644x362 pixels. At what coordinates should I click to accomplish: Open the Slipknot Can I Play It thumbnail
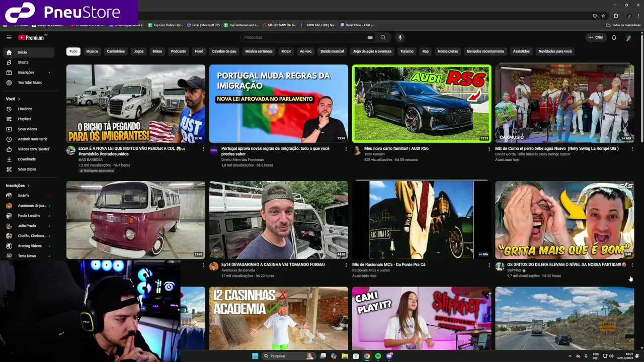[x=422, y=318]
